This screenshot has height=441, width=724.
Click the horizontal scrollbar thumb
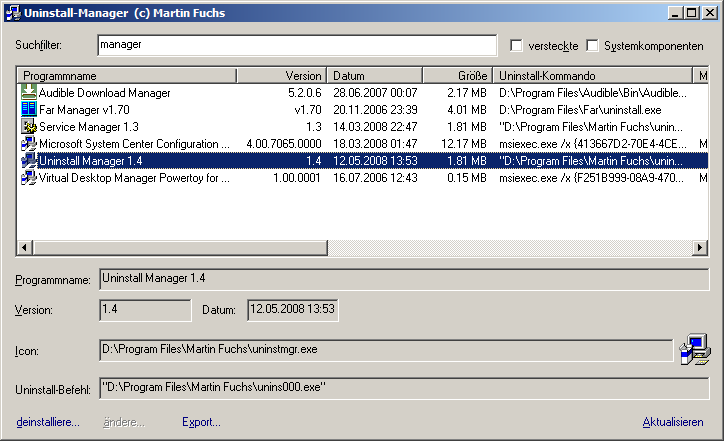(180, 248)
